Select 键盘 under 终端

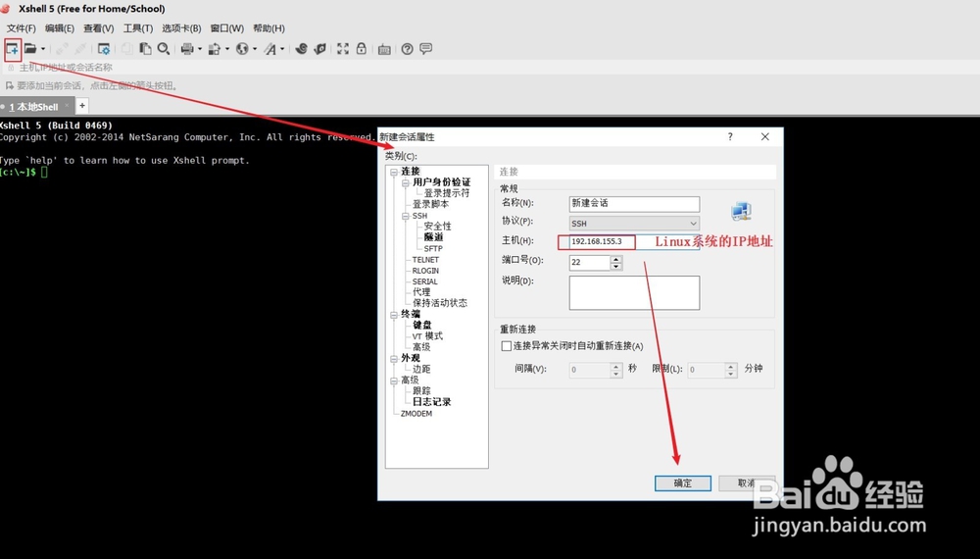421,326
